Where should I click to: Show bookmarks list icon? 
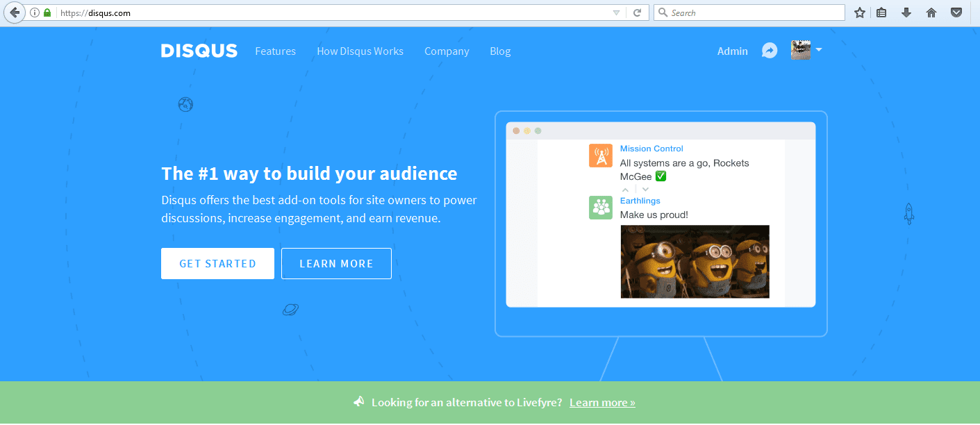pos(881,12)
